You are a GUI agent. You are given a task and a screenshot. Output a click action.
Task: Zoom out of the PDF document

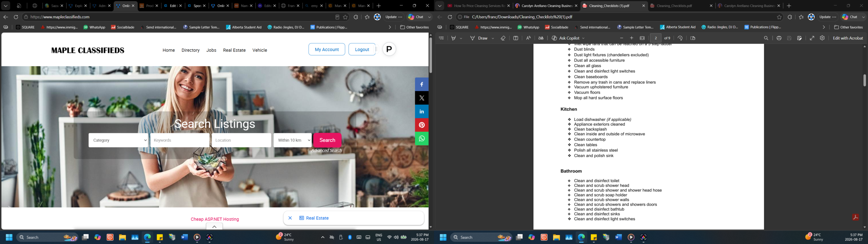pos(622,38)
